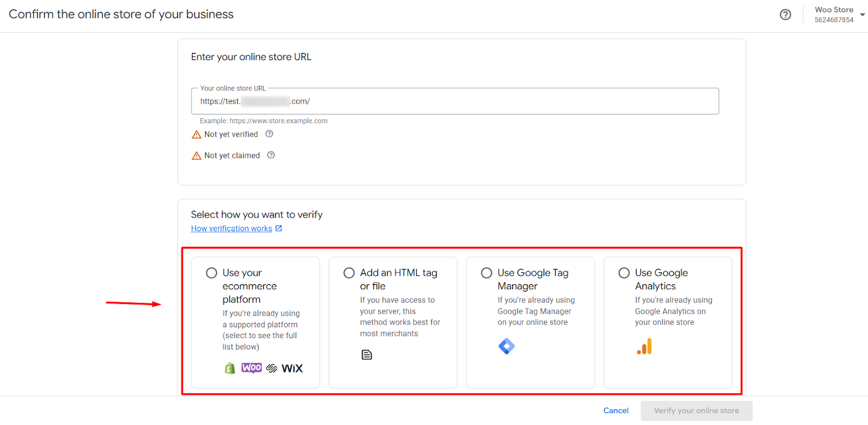Click the HTML file document icon

[x=367, y=355]
